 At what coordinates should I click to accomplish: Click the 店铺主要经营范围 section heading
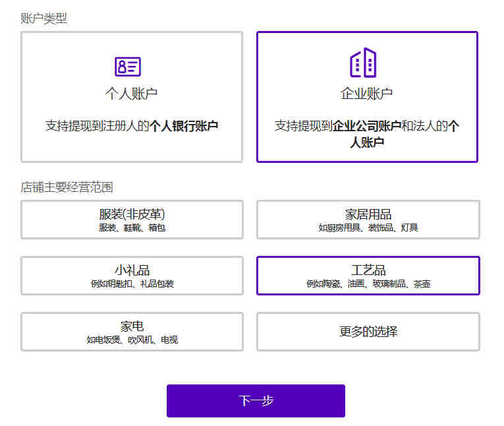[x=67, y=187]
